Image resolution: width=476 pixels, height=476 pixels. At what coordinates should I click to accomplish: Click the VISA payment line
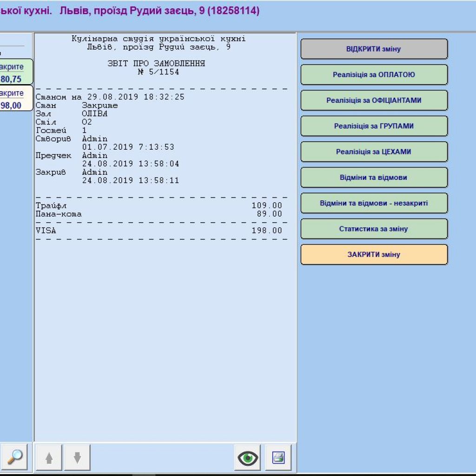pos(159,231)
